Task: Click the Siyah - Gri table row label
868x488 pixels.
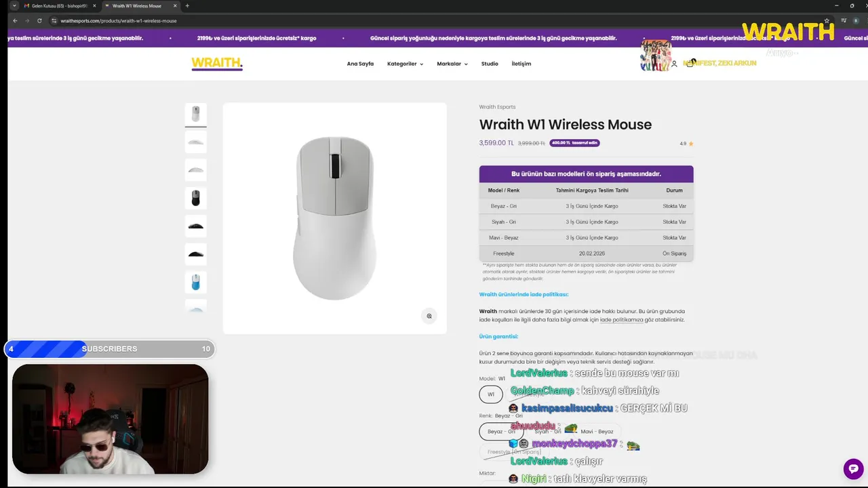Action: pyautogui.click(x=503, y=222)
